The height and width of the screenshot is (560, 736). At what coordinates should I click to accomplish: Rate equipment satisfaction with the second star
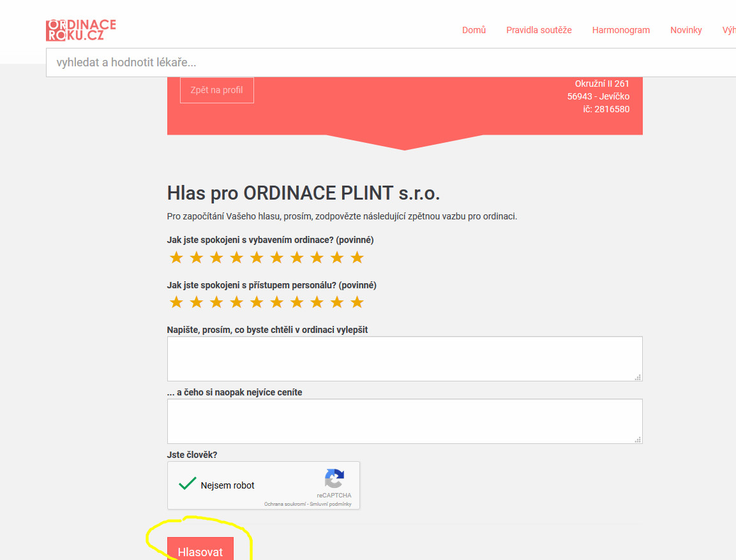pos(196,257)
